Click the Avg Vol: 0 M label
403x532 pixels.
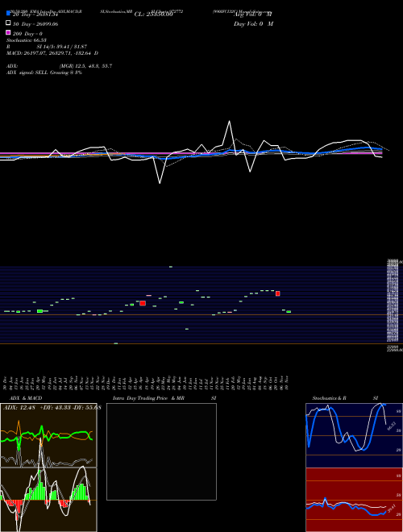point(253,15)
